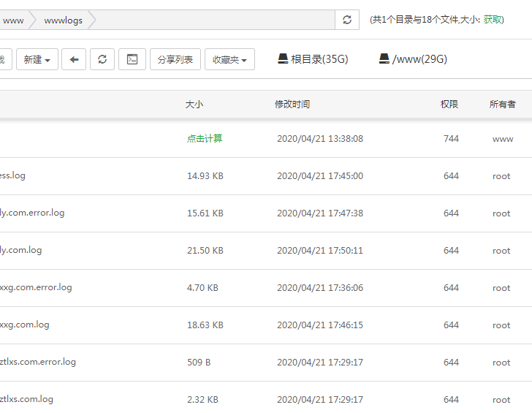Navigate to the www breadcrumb
The height and width of the screenshot is (413, 532).
pyautogui.click(x=13, y=20)
